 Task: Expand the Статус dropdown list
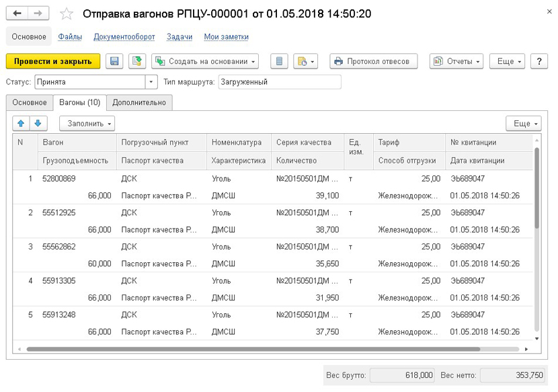pos(151,82)
